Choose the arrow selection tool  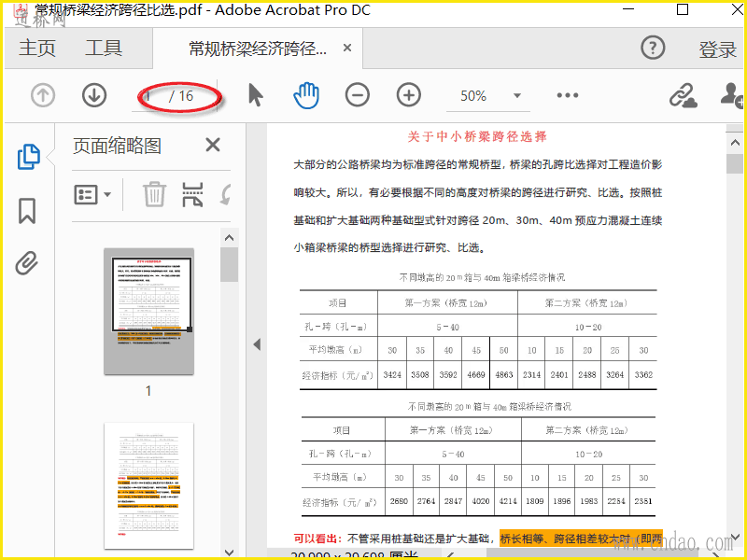[256, 95]
